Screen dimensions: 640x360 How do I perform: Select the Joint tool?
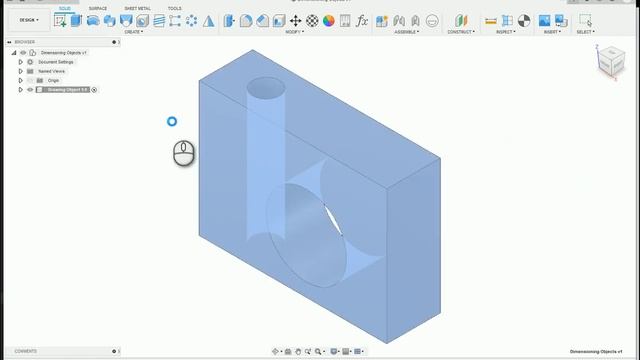[x=399, y=20]
